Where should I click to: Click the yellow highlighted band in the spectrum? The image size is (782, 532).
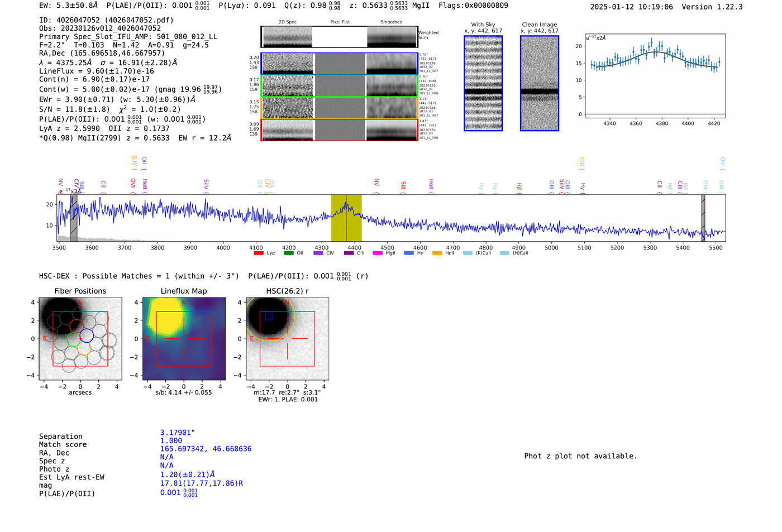pos(346,218)
